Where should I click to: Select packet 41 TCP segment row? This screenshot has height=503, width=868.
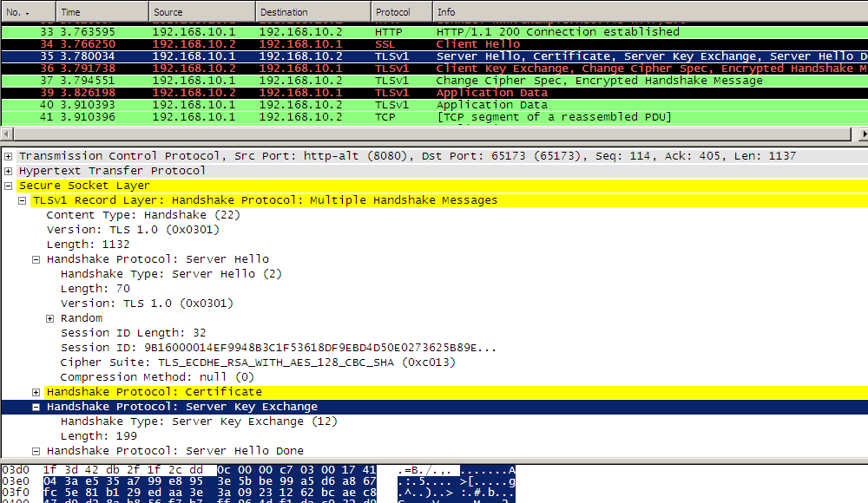435,117
